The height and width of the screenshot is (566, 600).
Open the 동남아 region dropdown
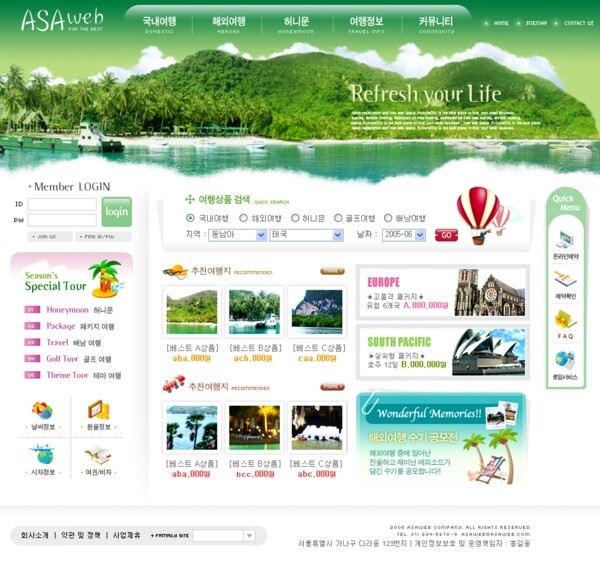click(x=237, y=235)
